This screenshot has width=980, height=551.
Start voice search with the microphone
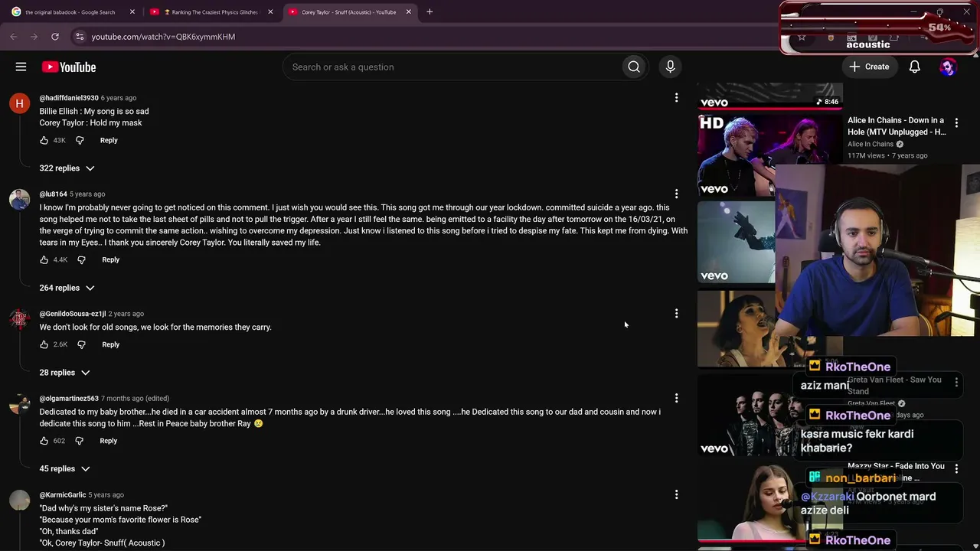(670, 67)
